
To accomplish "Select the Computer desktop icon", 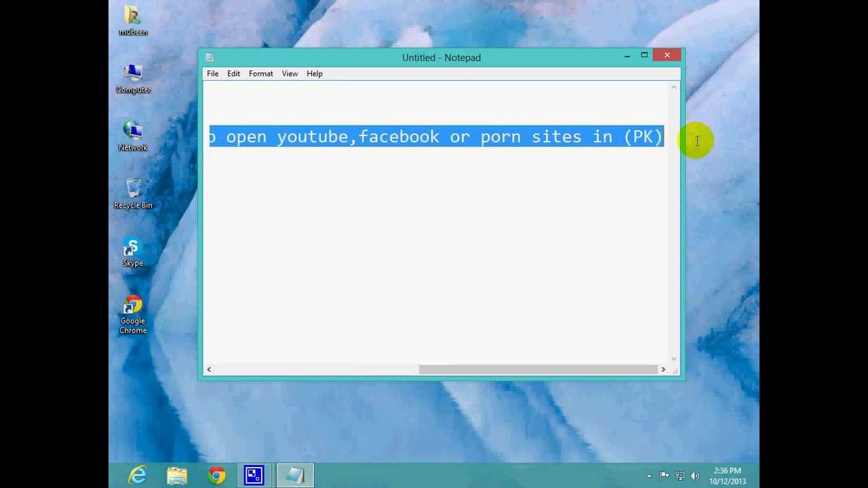I will (x=133, y=79).
